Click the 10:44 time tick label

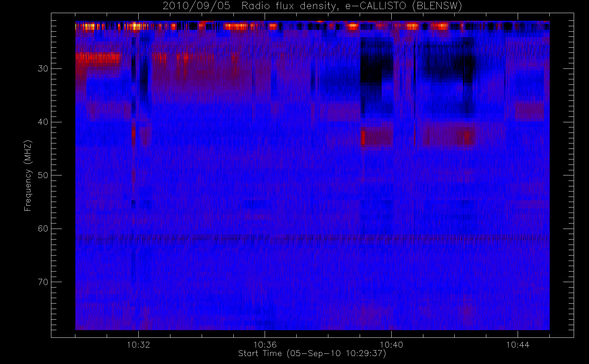(x=518, y=344)
